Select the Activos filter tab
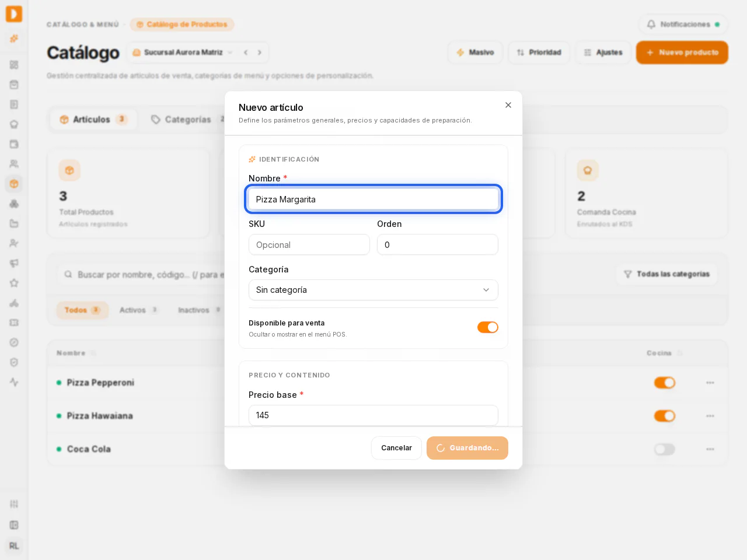747x560 pixels. click(x=139, y=310)
